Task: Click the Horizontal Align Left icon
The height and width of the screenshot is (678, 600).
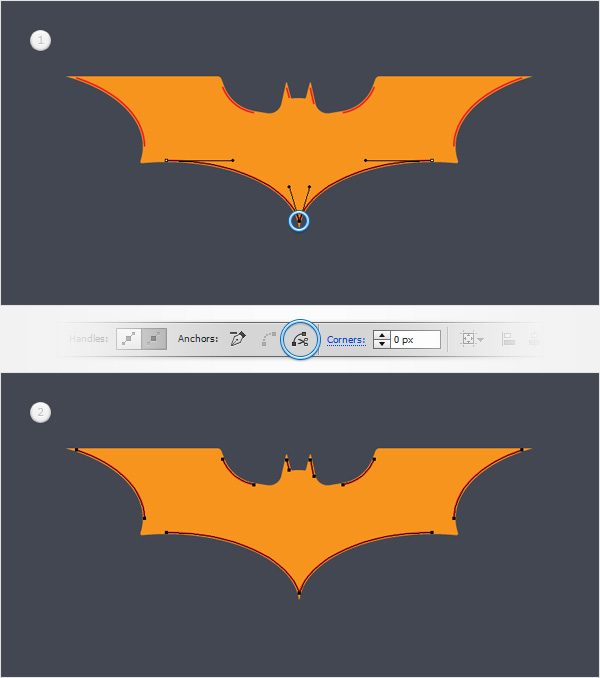Action: pyautogui.click(x=508, y=339)
